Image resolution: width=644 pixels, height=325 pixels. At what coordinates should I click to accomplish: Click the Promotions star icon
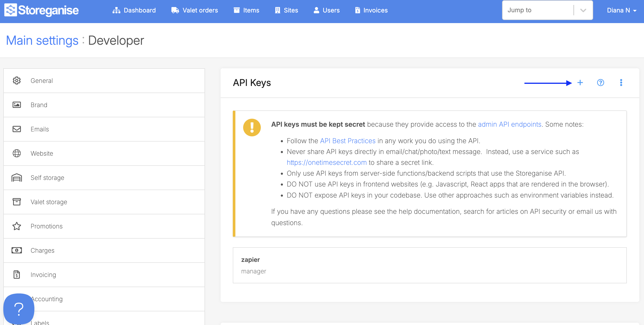coord(17,226)
